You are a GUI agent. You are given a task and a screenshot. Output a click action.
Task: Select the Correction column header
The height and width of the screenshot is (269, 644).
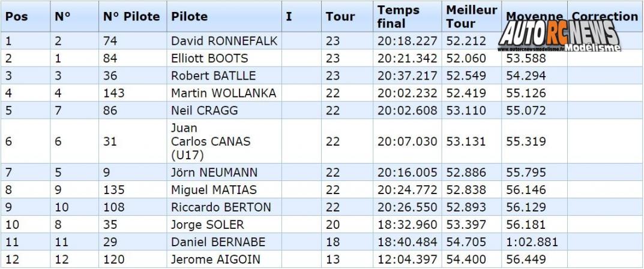pos(604,16)
